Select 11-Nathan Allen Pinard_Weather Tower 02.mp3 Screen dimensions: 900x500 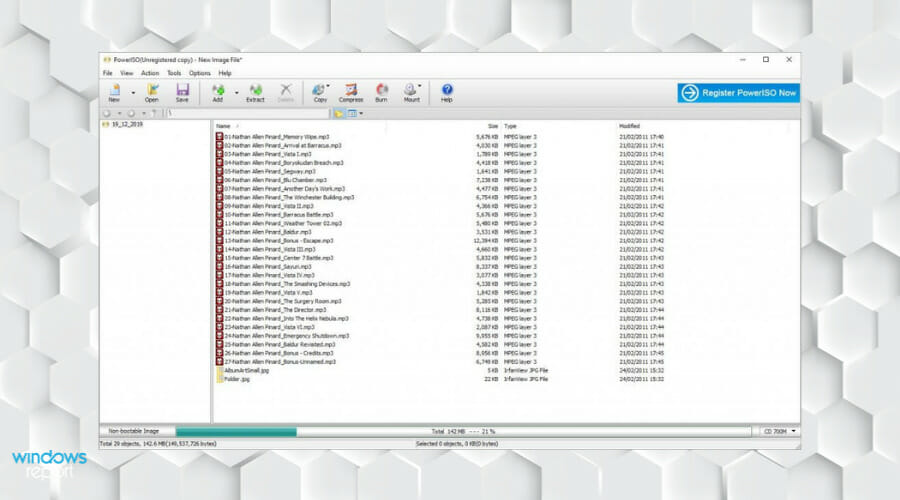pyautogui.click(x=283, y=223)
